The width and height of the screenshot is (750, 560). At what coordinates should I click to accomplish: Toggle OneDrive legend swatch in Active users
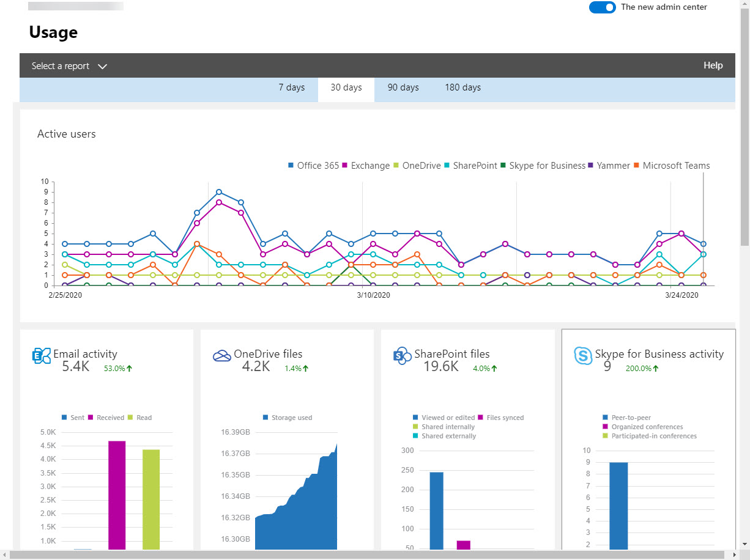point(396,166)
